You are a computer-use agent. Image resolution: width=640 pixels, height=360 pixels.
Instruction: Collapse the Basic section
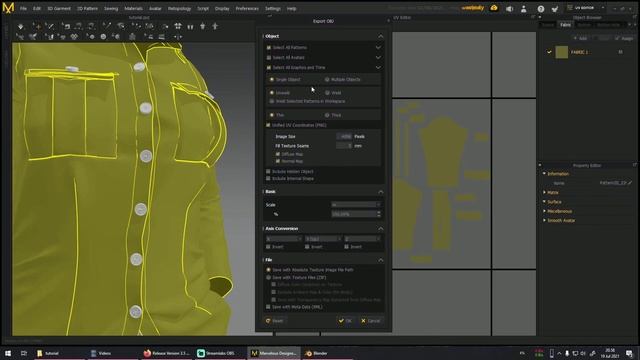coord(380,191)
